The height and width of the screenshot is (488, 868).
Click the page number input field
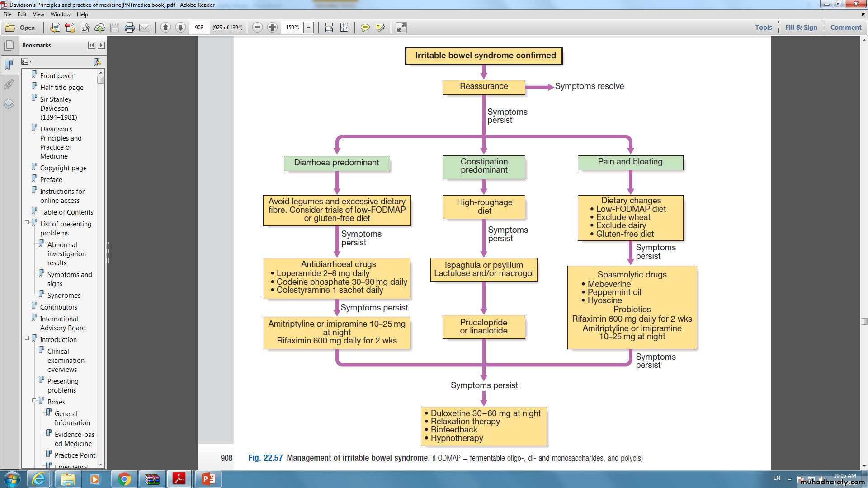point(199,28)
